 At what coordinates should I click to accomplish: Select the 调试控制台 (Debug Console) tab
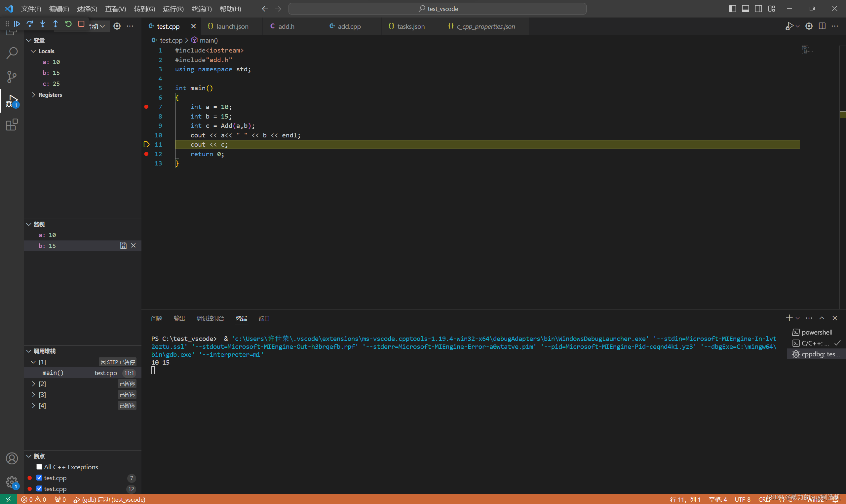pos(211,318)
